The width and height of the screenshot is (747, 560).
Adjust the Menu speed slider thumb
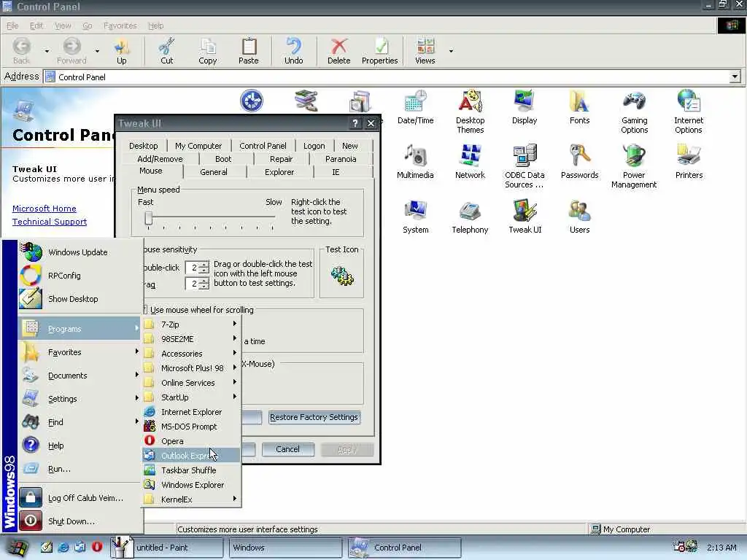(149, 218)
